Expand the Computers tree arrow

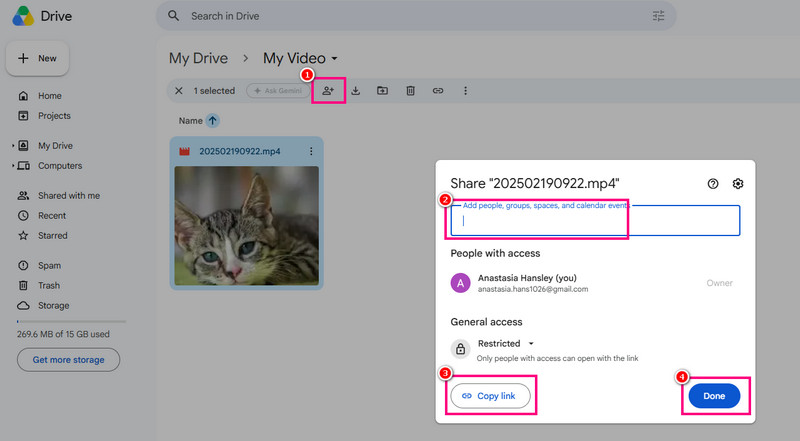click(13, 166)
